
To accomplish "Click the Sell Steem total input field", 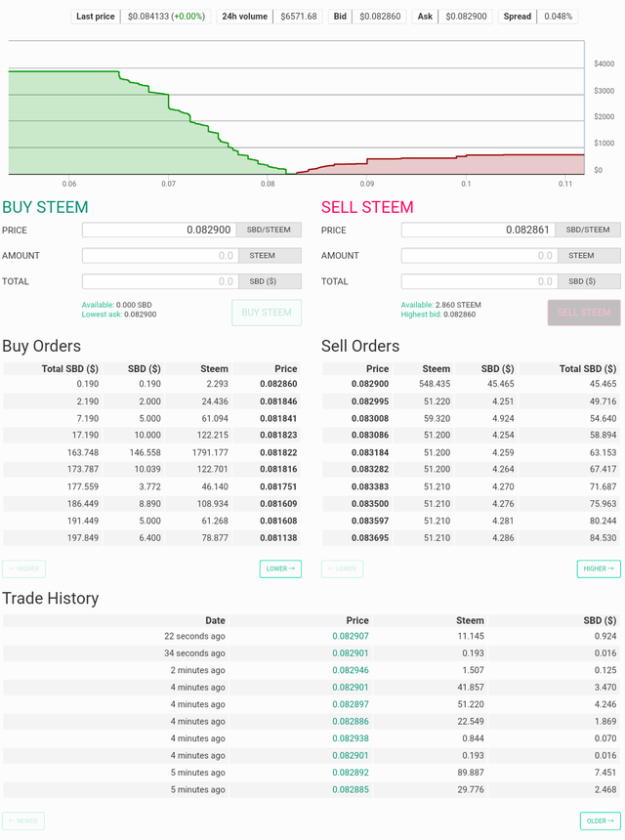I will 479,281.
